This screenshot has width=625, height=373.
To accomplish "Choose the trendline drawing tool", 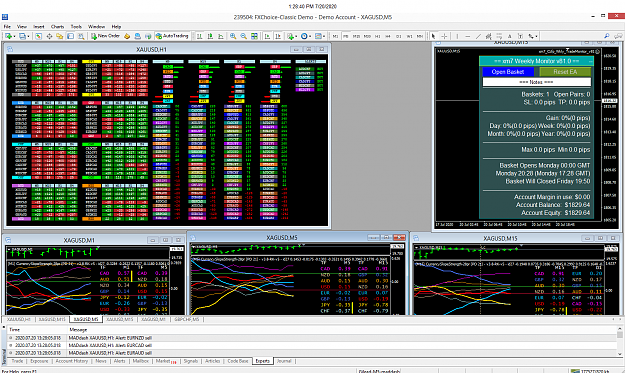I will pos(478,36).
